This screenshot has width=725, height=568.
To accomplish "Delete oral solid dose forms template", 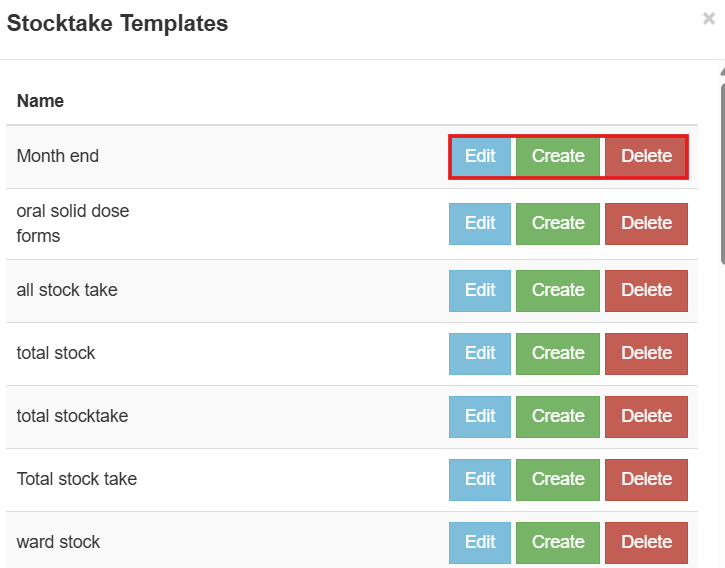I will [x=646, y=223].
